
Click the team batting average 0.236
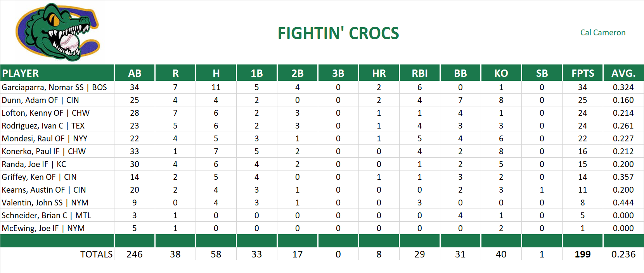click(623, 254)
